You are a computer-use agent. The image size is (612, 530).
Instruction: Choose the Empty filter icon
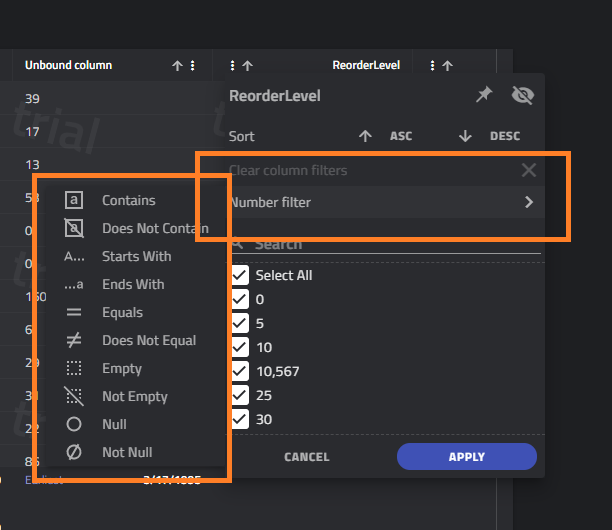pyautogui.click(x=74, y=368)
